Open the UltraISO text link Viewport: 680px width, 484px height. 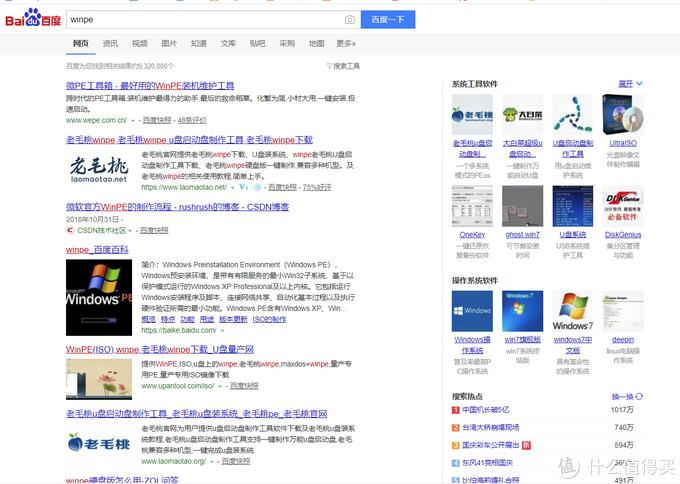coord(623,143)
